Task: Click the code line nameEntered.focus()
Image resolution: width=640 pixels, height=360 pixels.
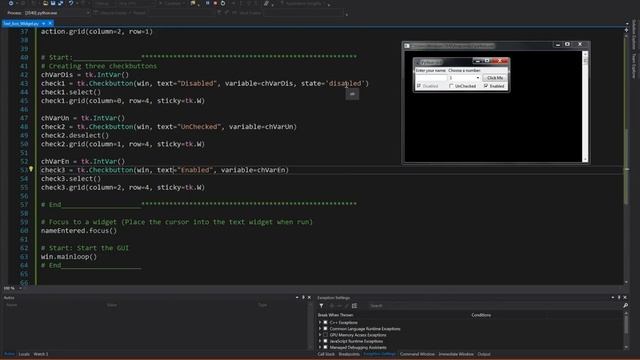Action: pyautogui.click(x=79, y=231)
